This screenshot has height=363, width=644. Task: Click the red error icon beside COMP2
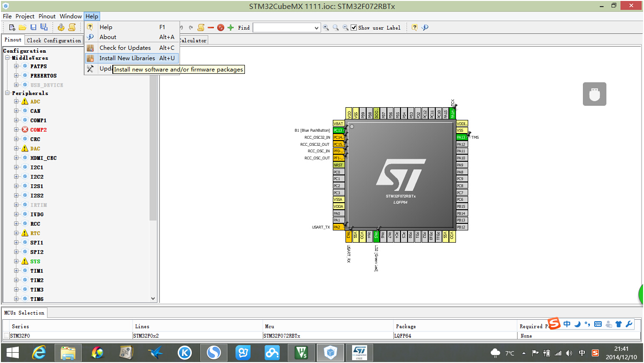coord(25,130)
